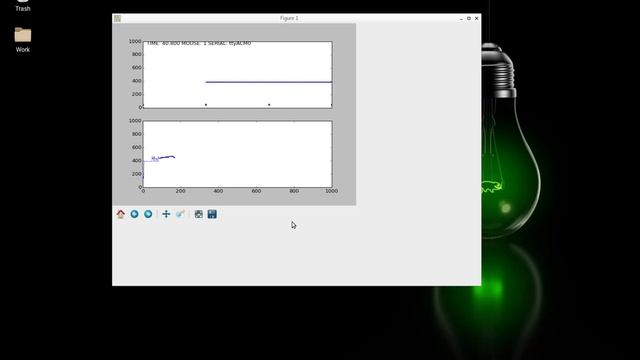Click the "800" x-axis label of lower plot

tap(294, 191)
